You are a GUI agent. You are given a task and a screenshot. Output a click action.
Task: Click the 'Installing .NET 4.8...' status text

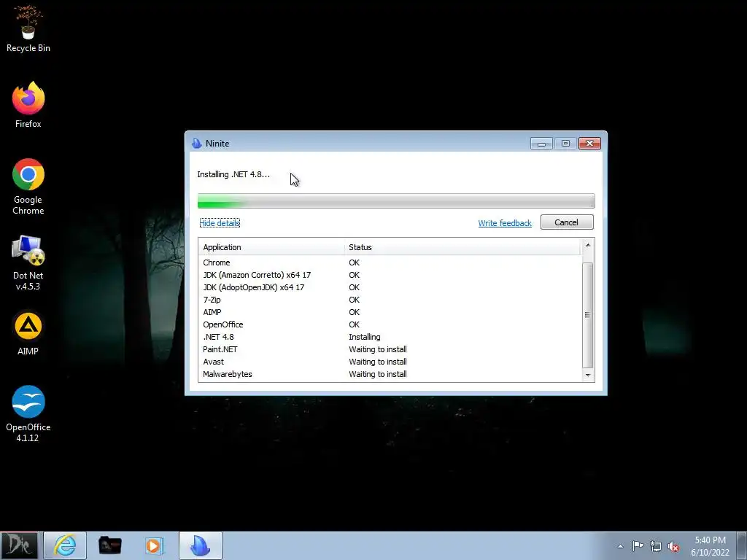pyautogui.click(x=233, y=174)
